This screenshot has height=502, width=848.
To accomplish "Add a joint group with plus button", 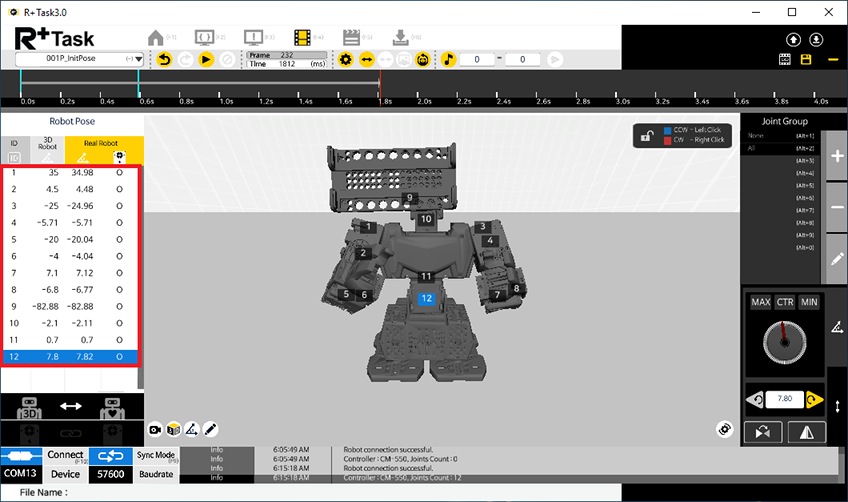I will (836, 157).
